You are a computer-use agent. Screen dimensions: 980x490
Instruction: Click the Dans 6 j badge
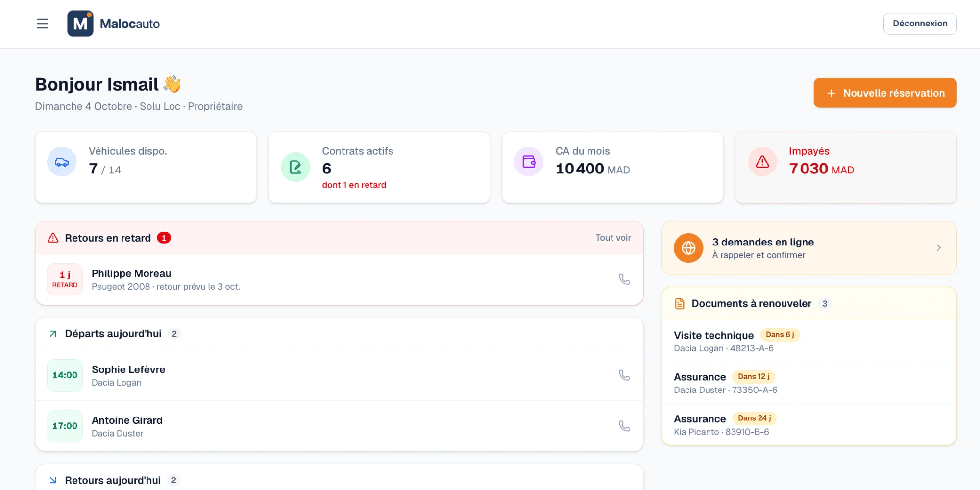click(x=780, y=335)
